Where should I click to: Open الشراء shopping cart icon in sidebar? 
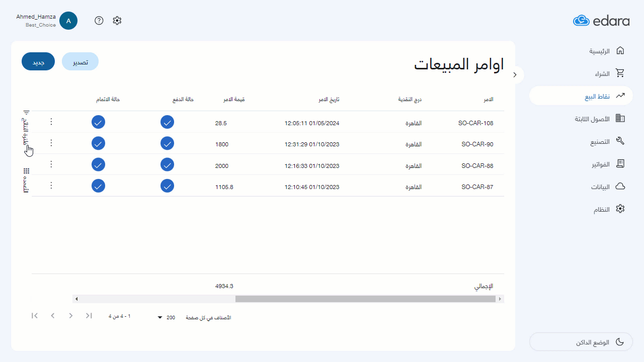(620, 73)
